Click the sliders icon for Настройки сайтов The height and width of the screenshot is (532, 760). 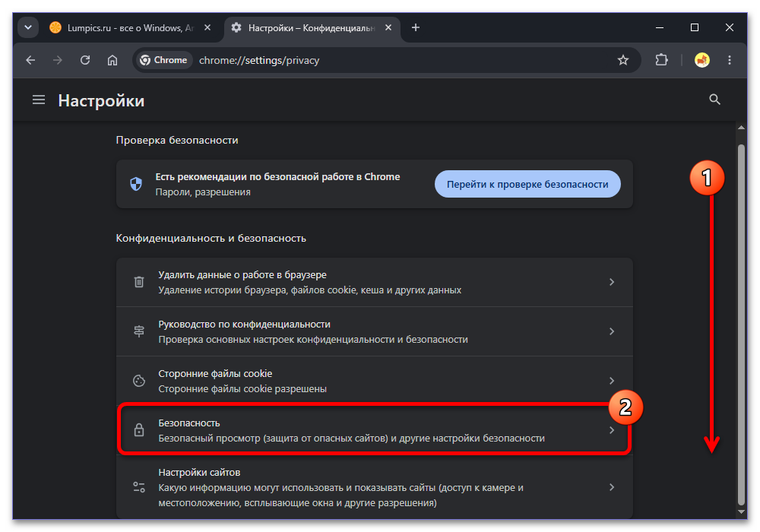[x=139, y=487]
